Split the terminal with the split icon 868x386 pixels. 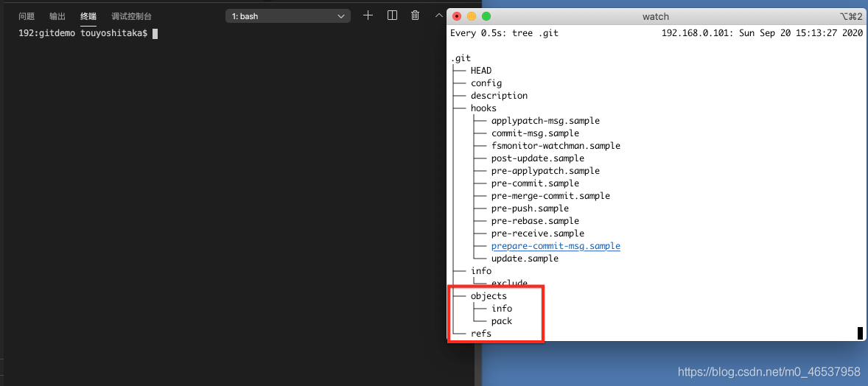[392, 15]
